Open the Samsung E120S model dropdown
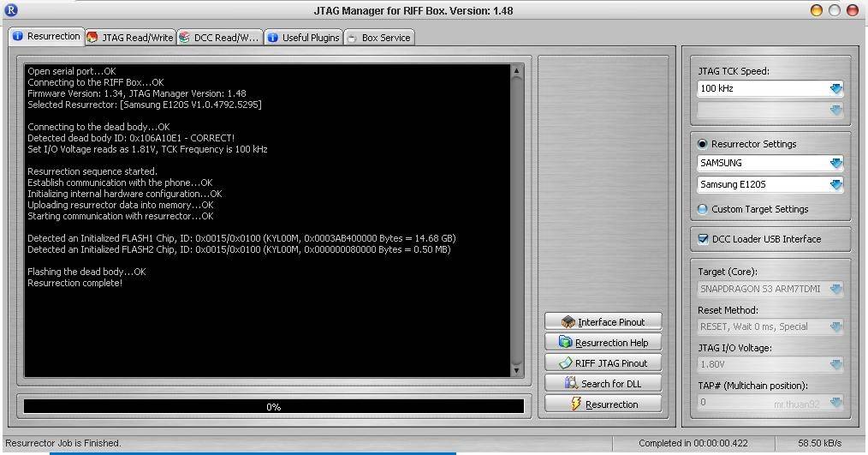The image size is (868, 455). pos(835,184)
